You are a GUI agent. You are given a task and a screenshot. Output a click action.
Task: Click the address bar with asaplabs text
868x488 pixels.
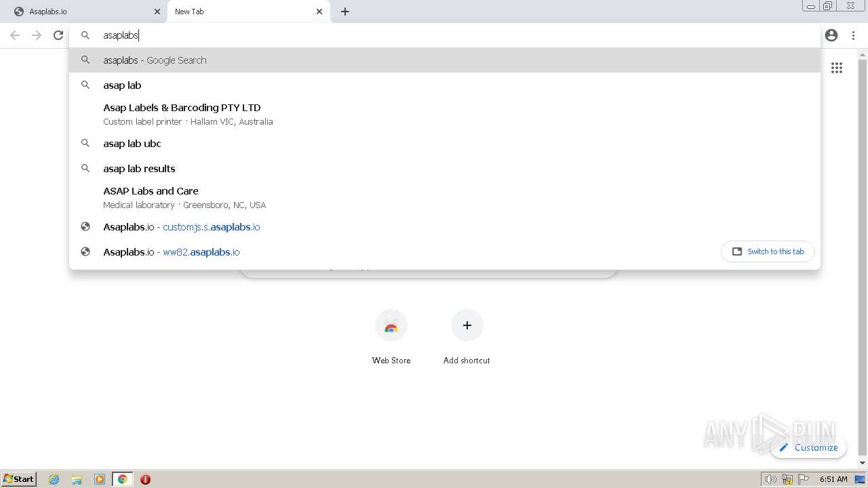click(x=445, y=35)
